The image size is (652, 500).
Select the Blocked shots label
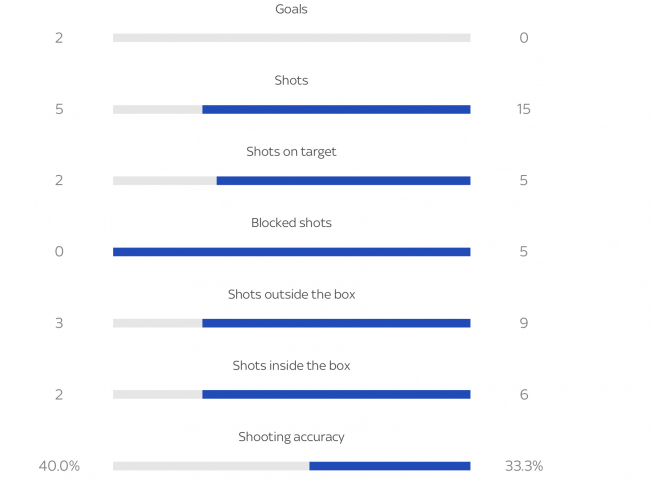point(291,223)
